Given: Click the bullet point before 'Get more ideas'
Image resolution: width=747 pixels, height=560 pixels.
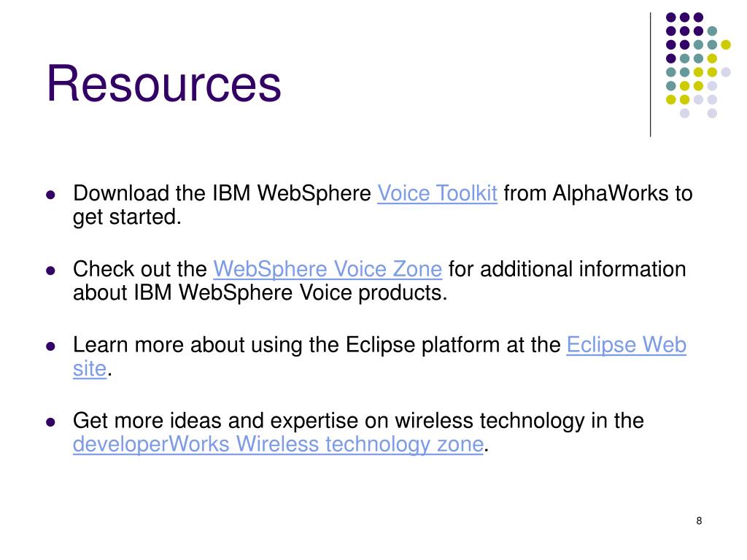Looking at the screenshot, I should [x=50, y=422].
